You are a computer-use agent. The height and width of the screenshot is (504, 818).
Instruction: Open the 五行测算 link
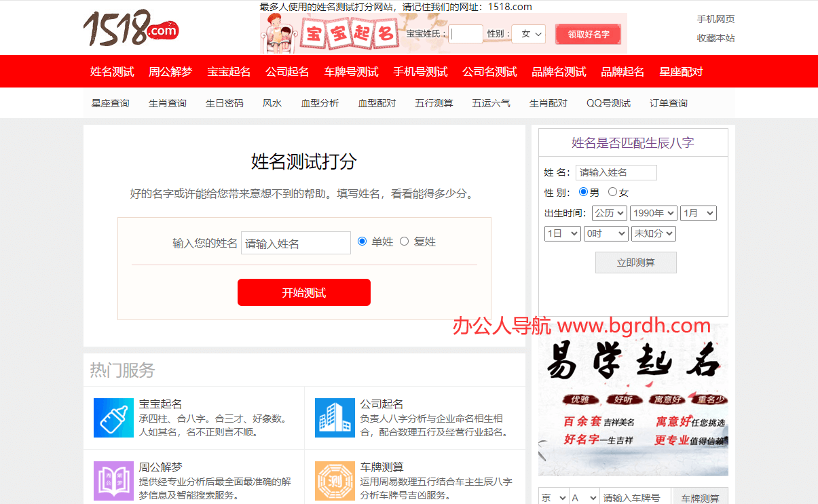[x=434, y=103]
